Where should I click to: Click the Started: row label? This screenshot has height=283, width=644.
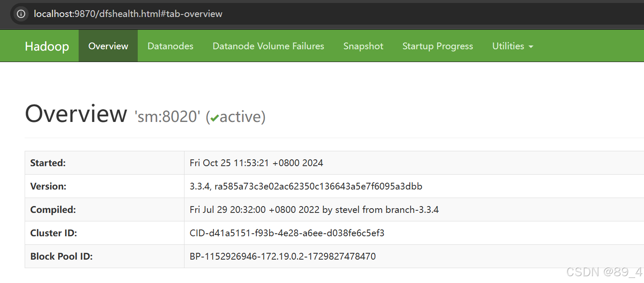pyautogui.click(x=48, y=163)
